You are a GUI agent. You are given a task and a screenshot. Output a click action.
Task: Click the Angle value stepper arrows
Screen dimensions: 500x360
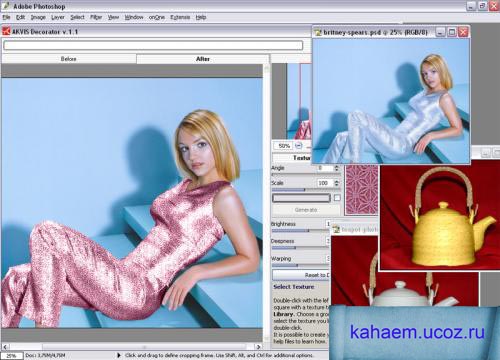337,168
